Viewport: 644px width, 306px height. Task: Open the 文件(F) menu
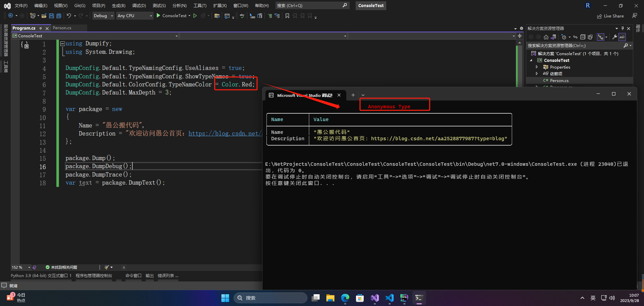click(21, 6)
